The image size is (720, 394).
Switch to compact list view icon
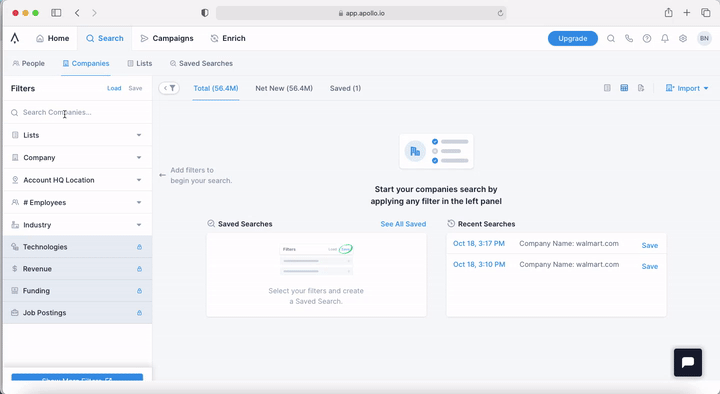click(x=607, y=88)
